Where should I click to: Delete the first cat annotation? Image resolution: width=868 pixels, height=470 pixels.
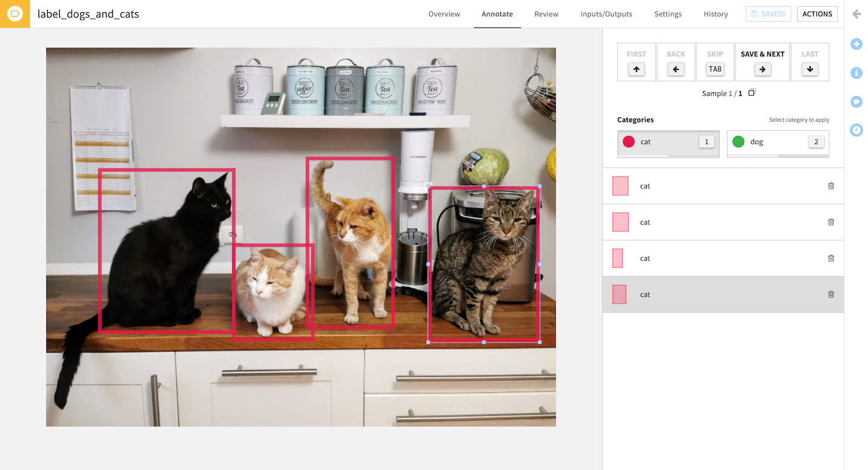831,186
